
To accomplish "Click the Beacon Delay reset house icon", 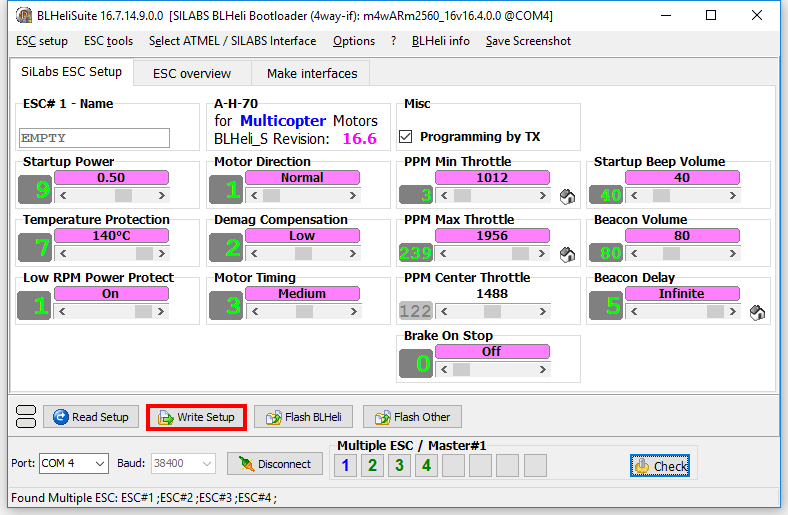I will click(757, 312).
